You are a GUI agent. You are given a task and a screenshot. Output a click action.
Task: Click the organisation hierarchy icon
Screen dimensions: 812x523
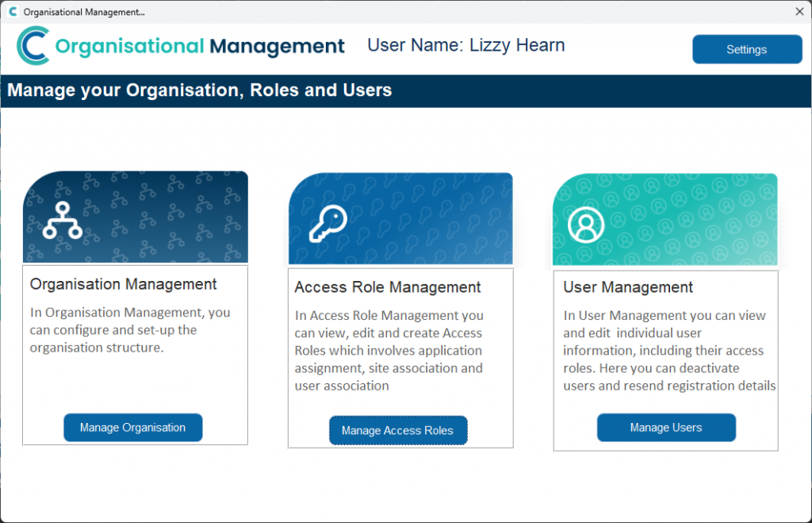click(62, 221)
